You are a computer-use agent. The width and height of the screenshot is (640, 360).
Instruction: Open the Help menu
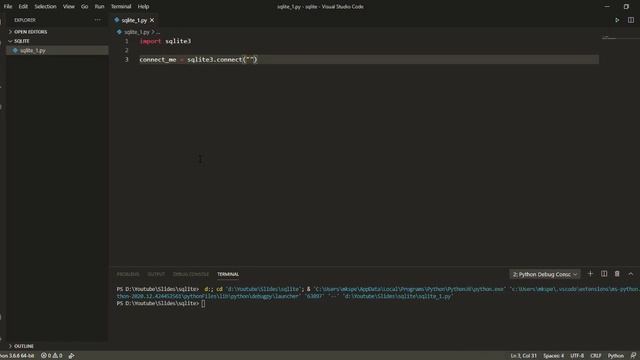143,7
